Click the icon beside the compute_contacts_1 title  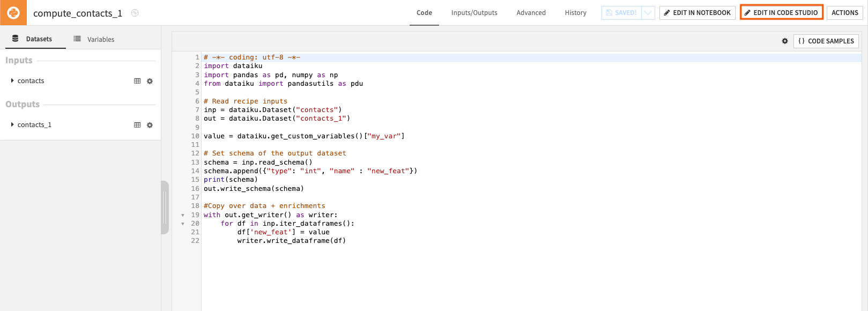(135, 13)
